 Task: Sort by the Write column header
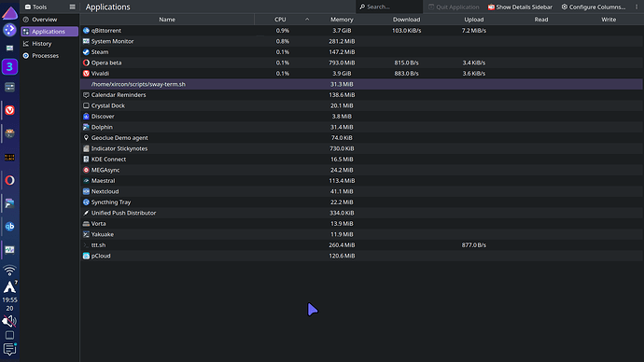coord(609,20)
